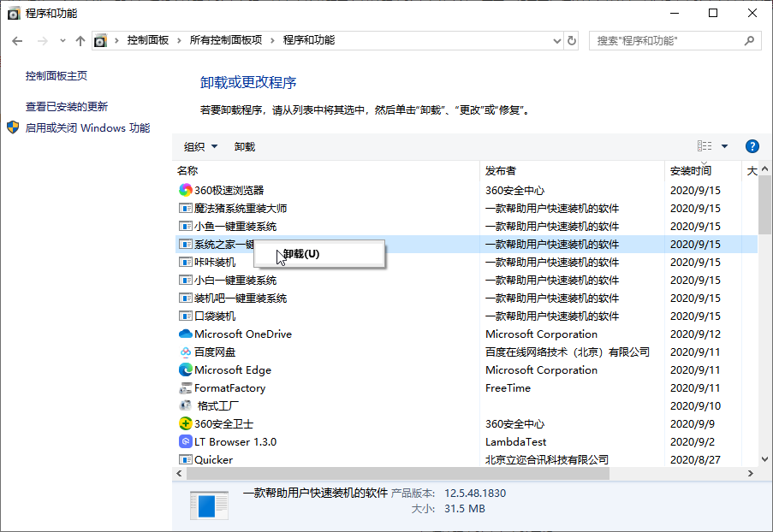Click the FreeTime publisher cell
773x532 pixels.
(508, 388)
